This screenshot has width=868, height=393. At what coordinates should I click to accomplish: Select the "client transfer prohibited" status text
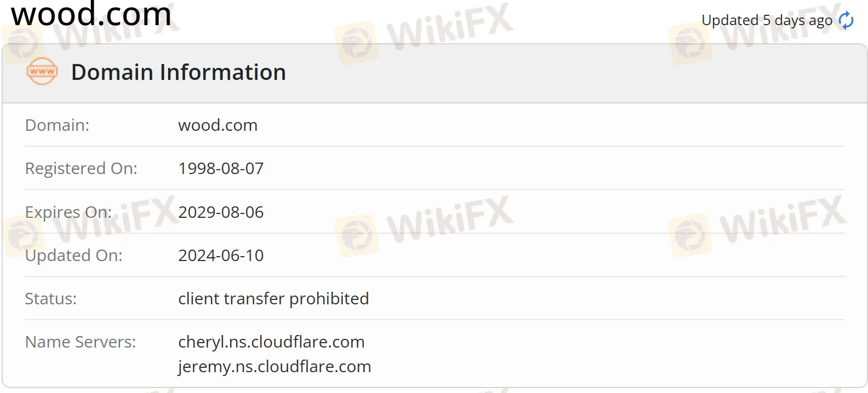point(273,299)
